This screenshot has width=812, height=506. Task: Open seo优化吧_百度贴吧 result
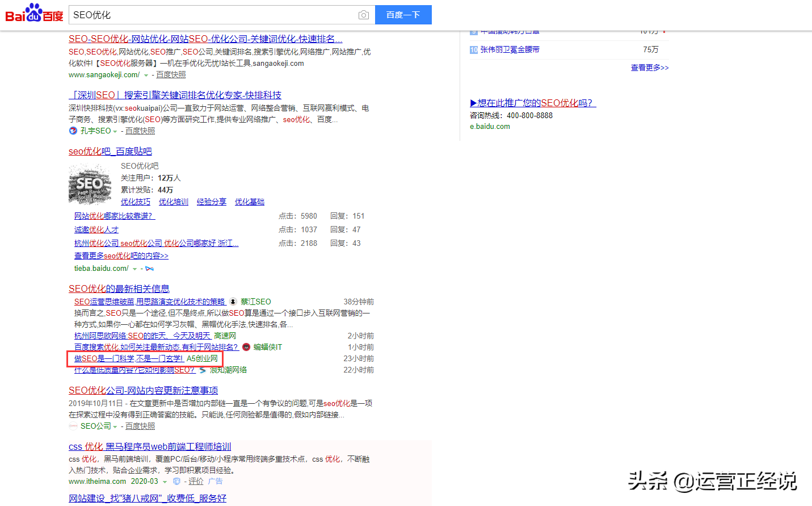click(110, 151)
